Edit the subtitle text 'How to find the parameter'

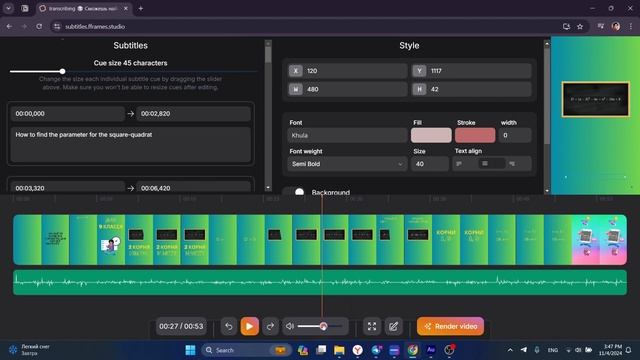131,144
